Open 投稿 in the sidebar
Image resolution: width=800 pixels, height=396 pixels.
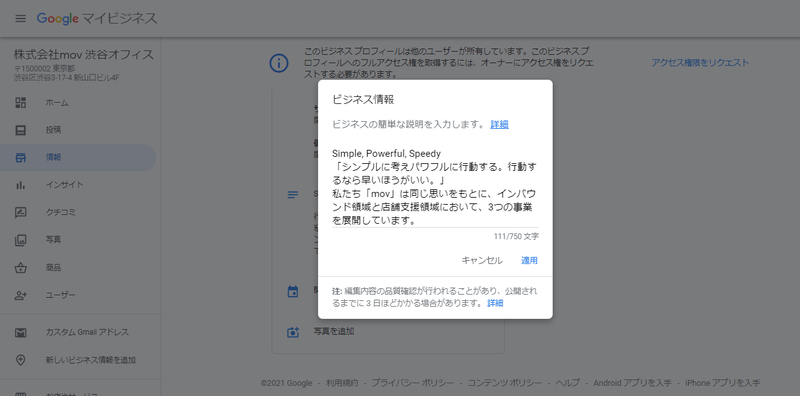(x=78, y=130)
